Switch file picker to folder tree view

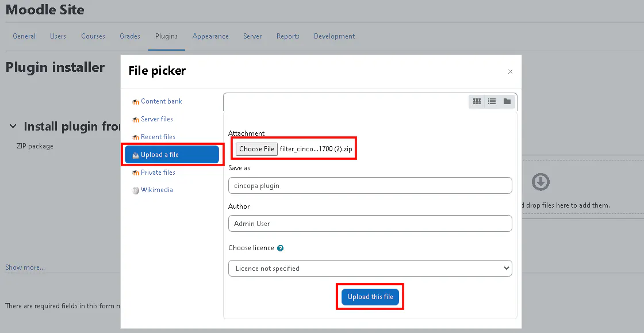pyautogui.click(x=507, y=101)
